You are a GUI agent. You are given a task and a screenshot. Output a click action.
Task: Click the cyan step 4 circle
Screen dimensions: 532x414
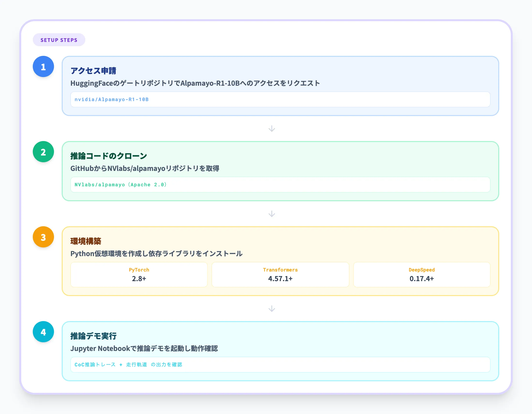click(43, 332)
